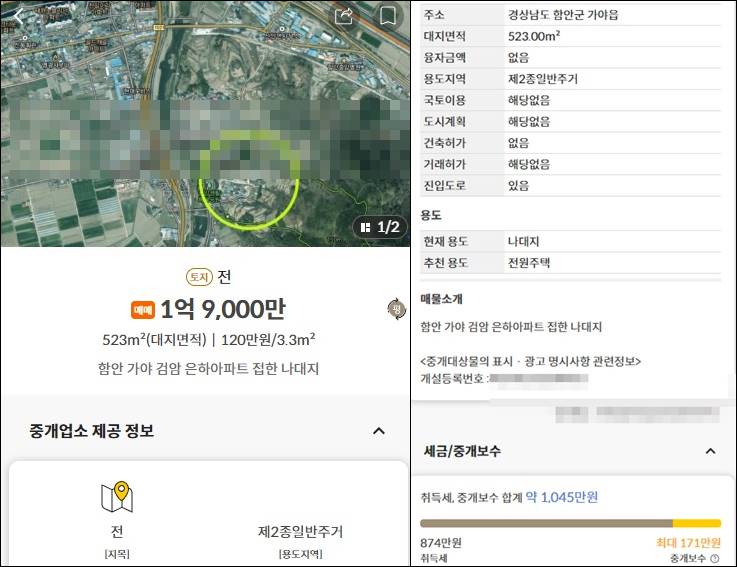The width and height of the screenshot is (737, 567).
Task: Select the 874만원 취득세 amount
Action: 441,543
